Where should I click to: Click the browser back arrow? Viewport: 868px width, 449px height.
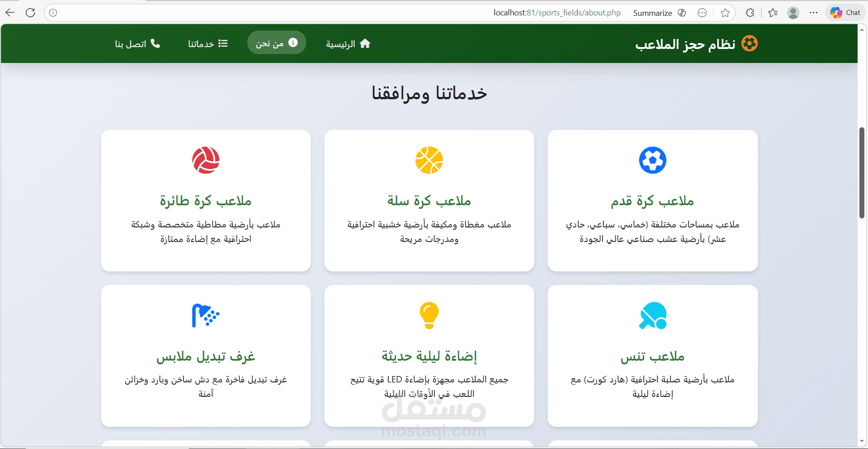[10, 13]
